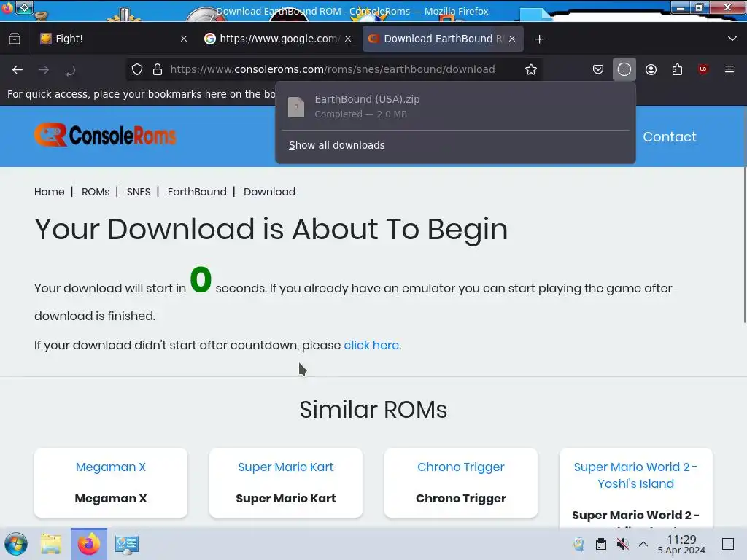This screenshot has height=560, width=747.
Task: Close the google.com tab
Action: pyautogui.click(x=348, y=39)
